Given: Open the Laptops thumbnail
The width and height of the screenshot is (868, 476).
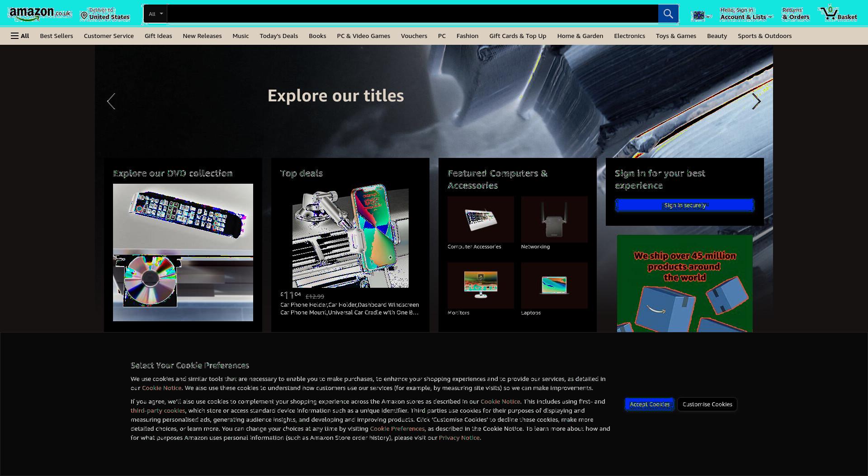Looking at the screenshot, I should click(554, 286).
